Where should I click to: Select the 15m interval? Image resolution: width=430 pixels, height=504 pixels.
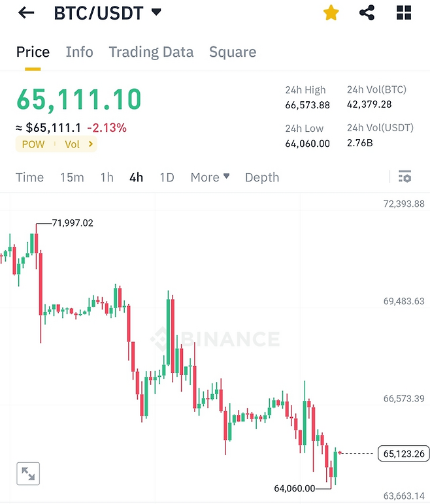[x=72, y=177]
